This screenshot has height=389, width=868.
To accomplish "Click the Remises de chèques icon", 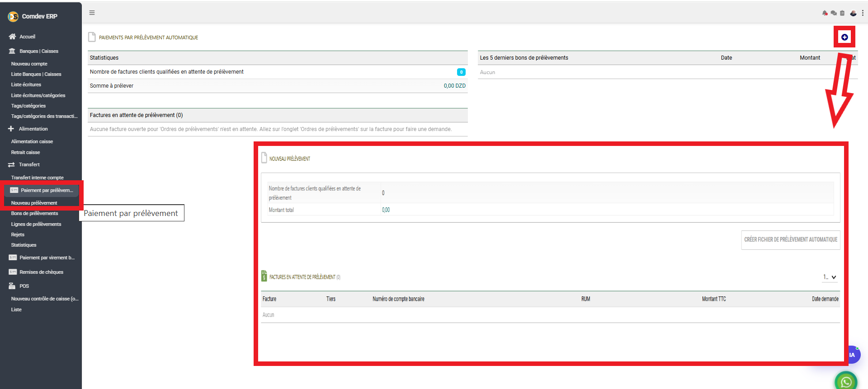I will (13, 272).
